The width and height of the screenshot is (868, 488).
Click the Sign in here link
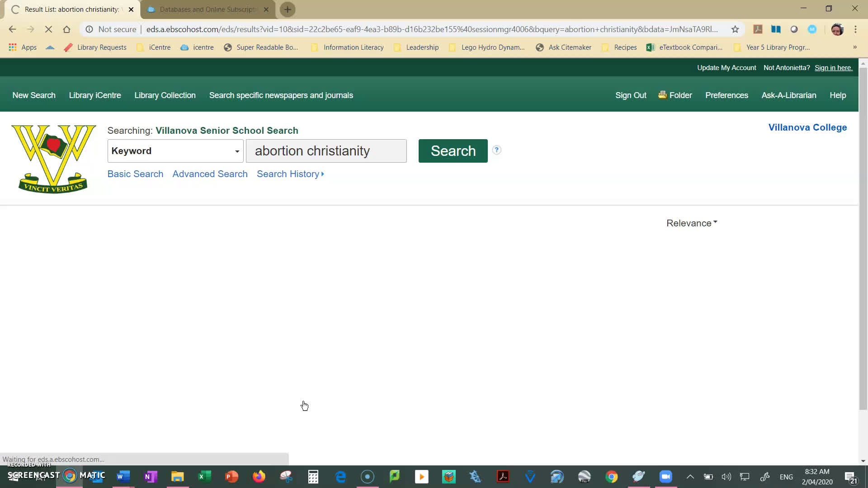coord(833,68)
